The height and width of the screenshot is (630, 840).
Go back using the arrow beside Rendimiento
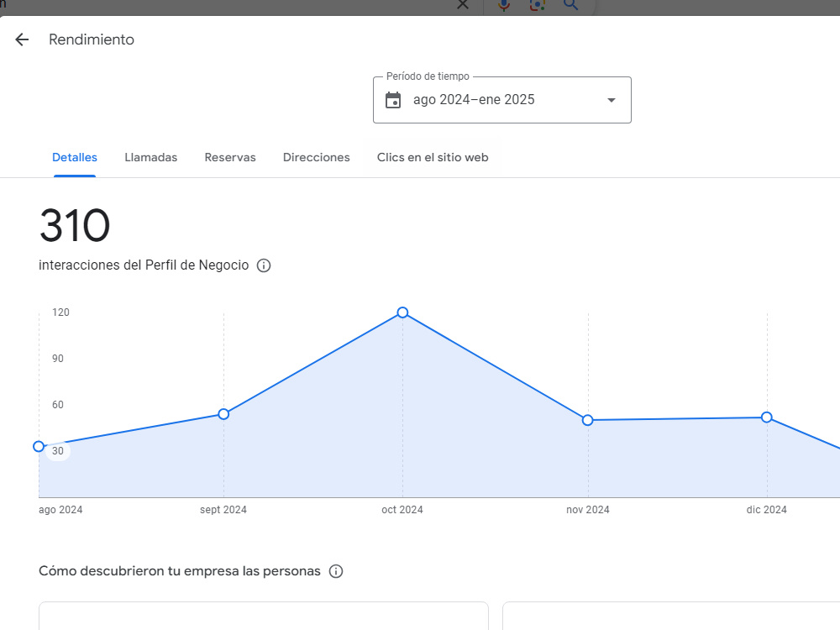pos(22,39)
